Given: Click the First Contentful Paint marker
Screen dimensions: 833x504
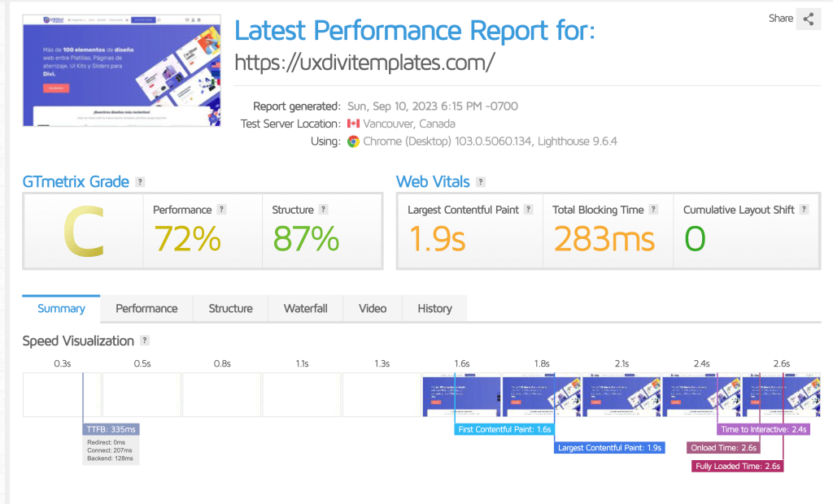Looking at the screenshot, I should pyautogui.click(x=504, y=429).
